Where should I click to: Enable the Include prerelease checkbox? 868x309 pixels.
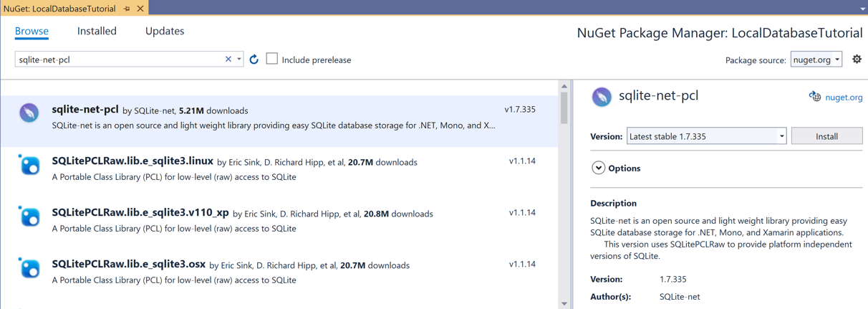tap(272, 59)
